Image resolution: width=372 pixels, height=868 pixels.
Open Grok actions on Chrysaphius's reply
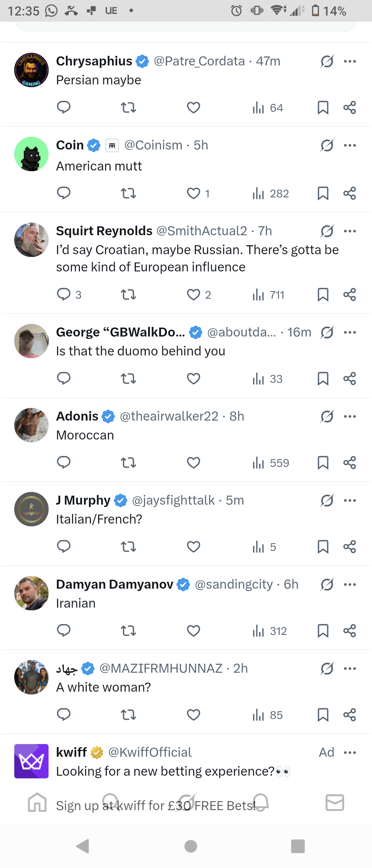coord(327,61)
